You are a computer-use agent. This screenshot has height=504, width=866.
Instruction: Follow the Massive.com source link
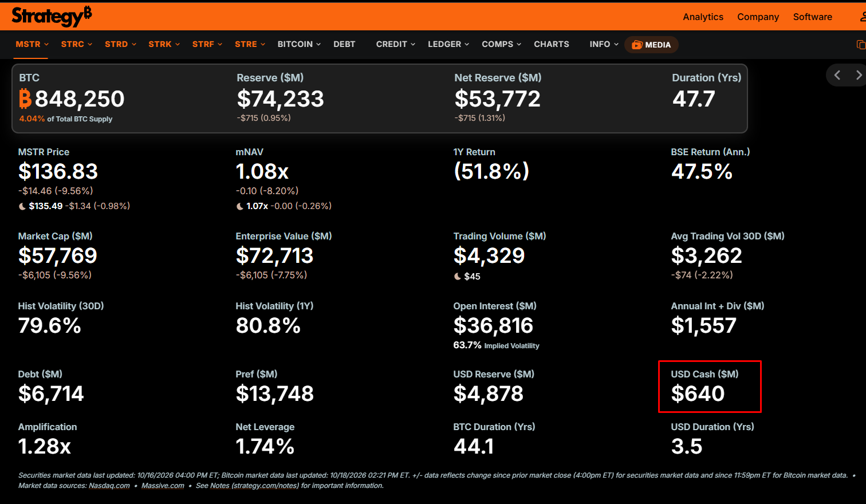(x=163, y=486)
